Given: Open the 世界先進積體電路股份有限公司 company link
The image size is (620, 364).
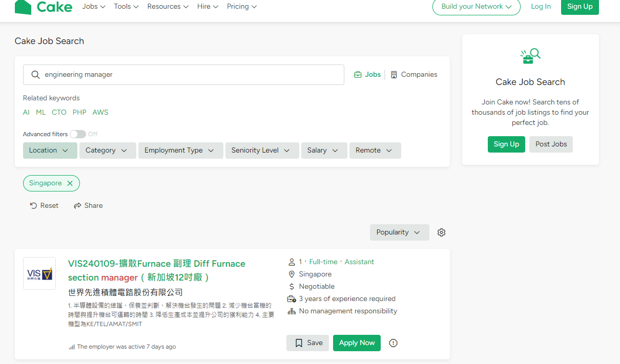Looking at the screenshot, I should 126,292.
